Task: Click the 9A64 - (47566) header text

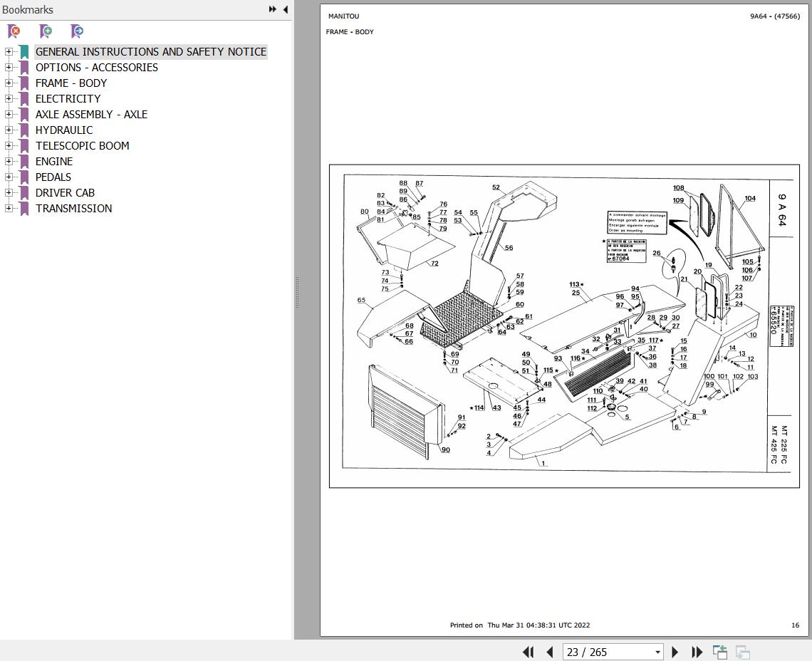Action: (x=775, y=16)
